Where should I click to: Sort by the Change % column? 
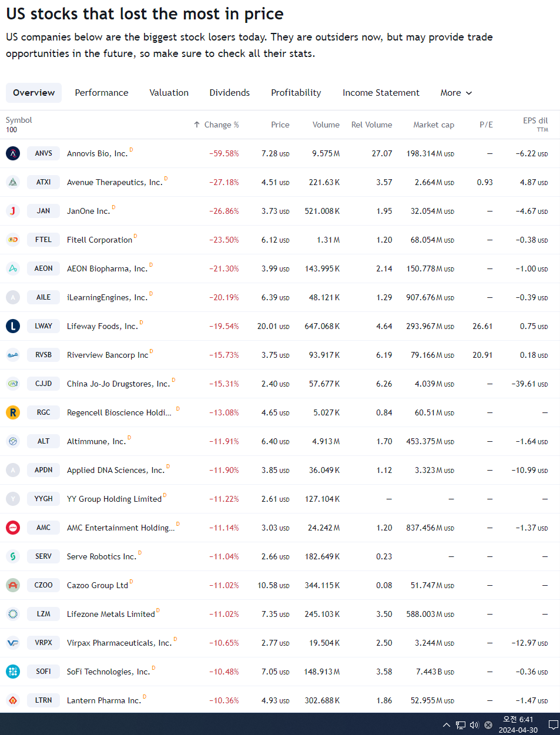point(222,125)
